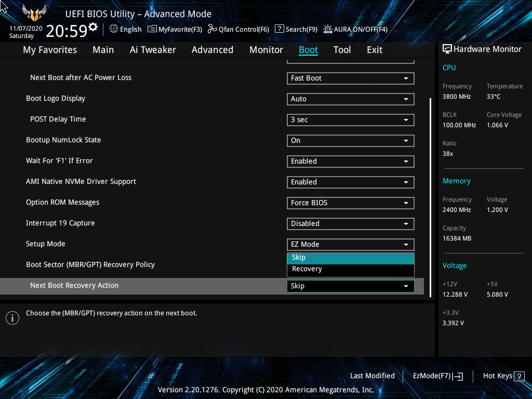The height and width of the screenshot is (399, 532).
Task: Click the Bootup NumLock State label
Action: point(63,140)
